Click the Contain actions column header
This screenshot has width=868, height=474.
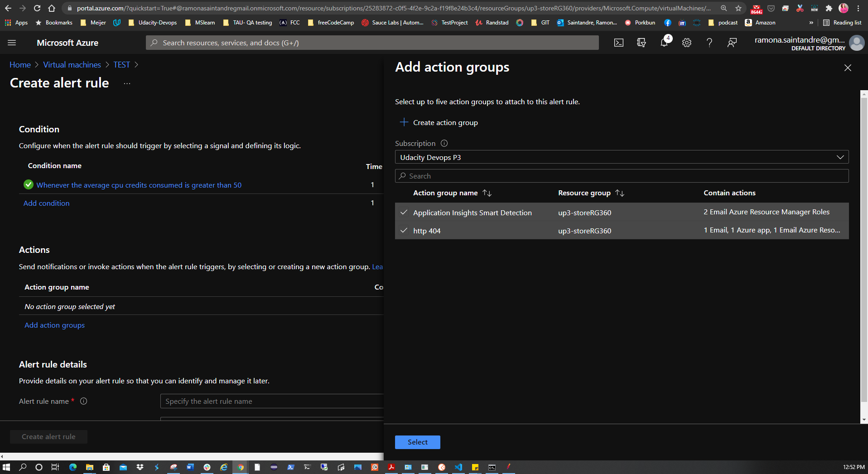tap(729, 193)
